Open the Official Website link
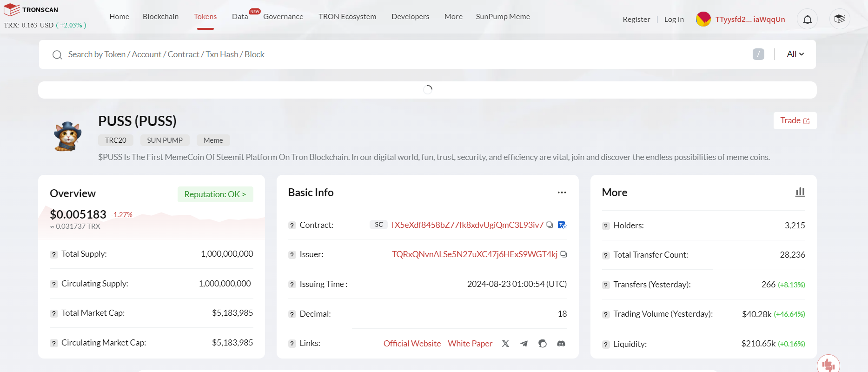The width and height of the screenshot is (868, 372). [x=412, y=344]
